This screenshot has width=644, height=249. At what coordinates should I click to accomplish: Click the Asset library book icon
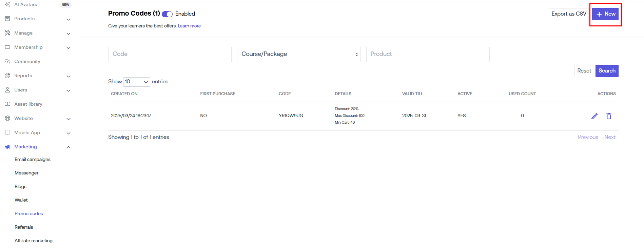pos(7,104)
